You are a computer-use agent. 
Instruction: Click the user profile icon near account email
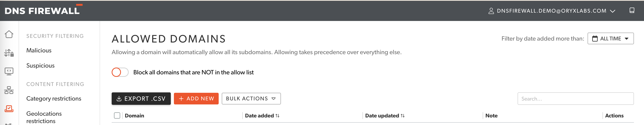point(491,11)
